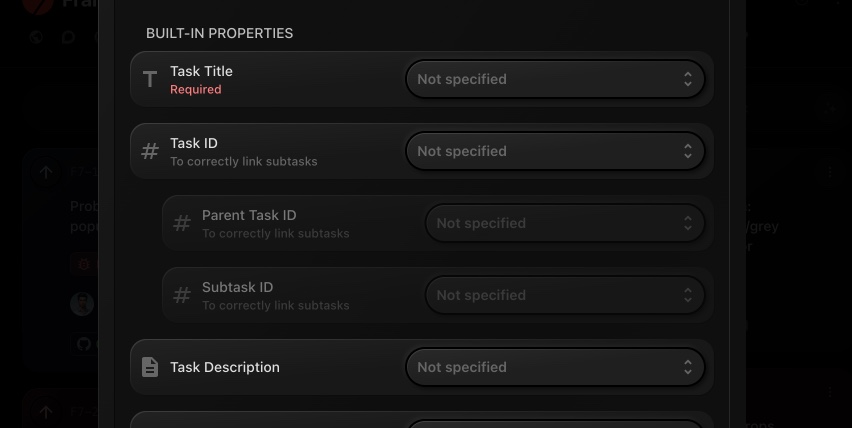The height and width of the screenshot is (428, 852).
Task: Click the Parent Task ID row label
Action: (x=249, y=215)
